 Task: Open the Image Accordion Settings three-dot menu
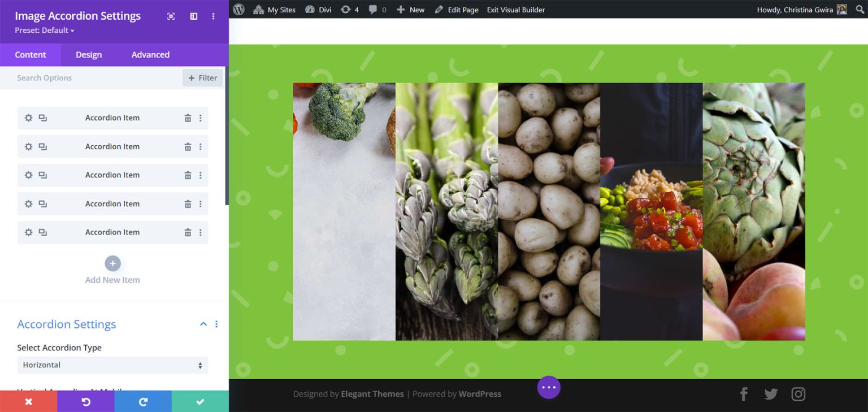[214, 16]
